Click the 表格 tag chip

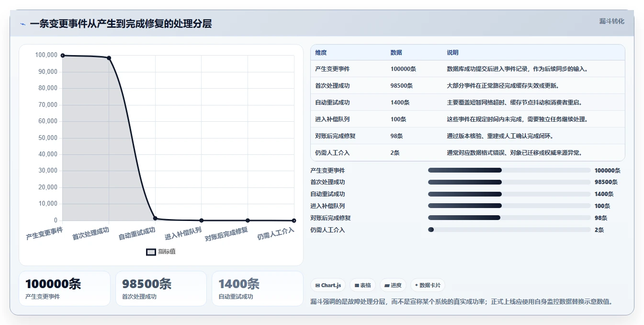[362, 285]
